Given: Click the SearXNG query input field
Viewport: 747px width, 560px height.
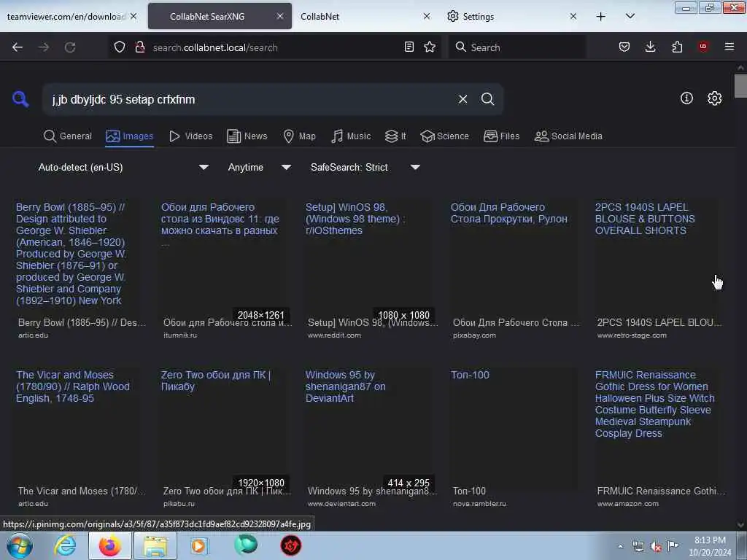Looking at the screenshot, I should (250, 99).
